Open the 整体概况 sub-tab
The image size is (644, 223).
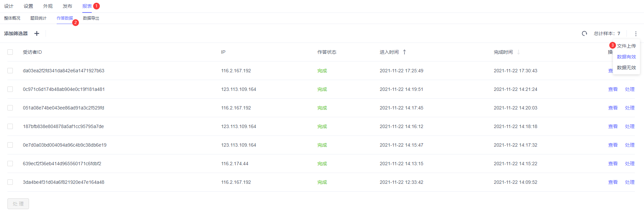click(12, 18)
